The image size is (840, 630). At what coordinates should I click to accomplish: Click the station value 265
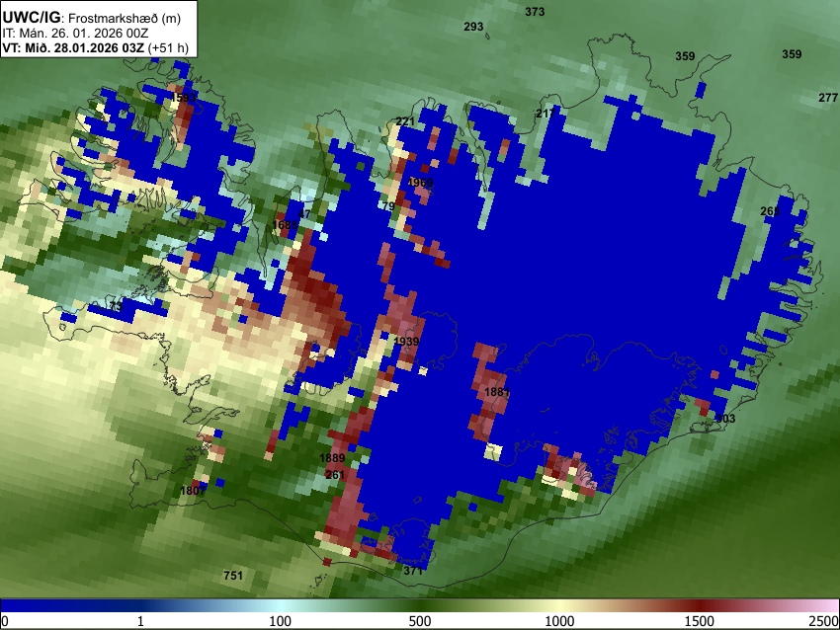(x=770, y=211)
